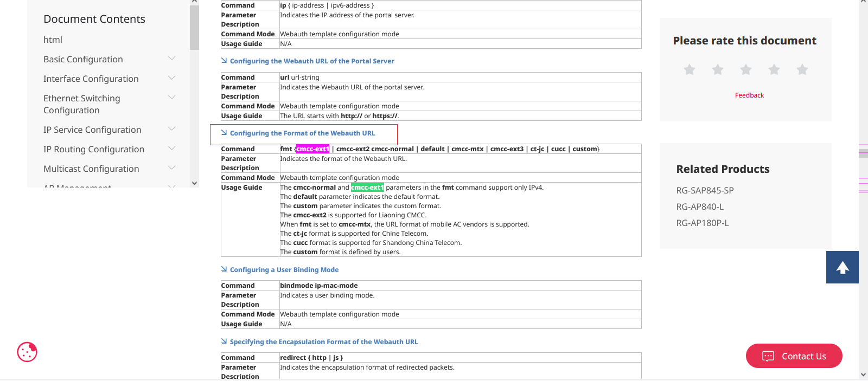The width and height of the screenshot is (868, 381).
Task: Expand IP Routing Configuration section
Action: tap(172, 148)
